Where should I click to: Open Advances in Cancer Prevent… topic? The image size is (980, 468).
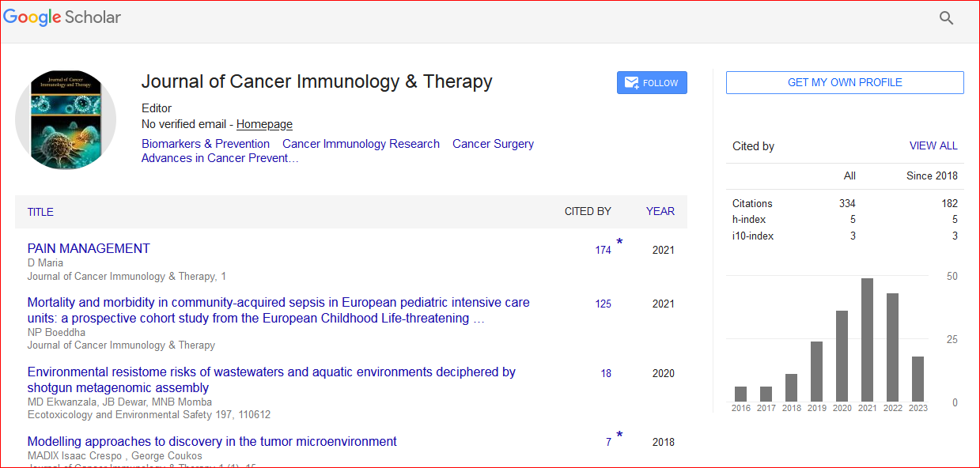click(x=220, y=158)
